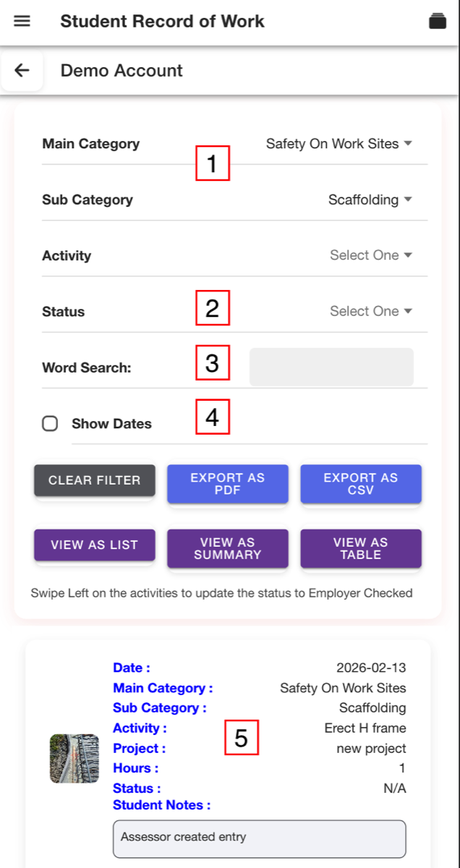Switch to View as List
Screen dimensions: 460x868
(95, 545)
